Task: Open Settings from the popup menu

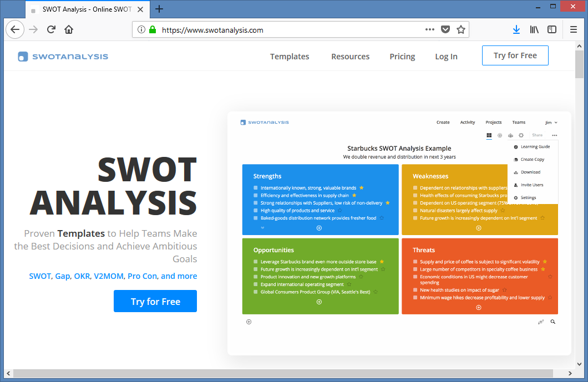Action: pos(525,197)
